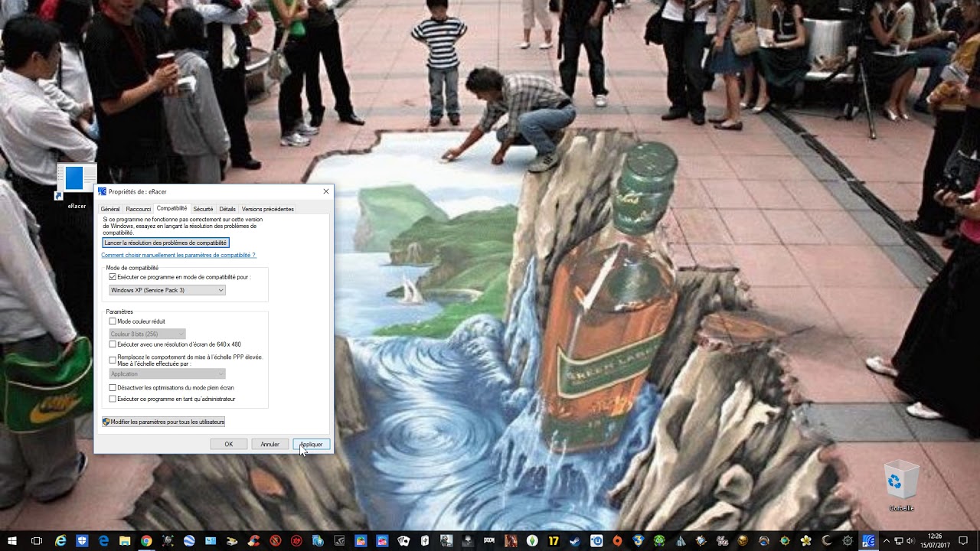Open the Windows XP (Service Pack 3) dropdown
The height and width of the screenshot is (551, 980).
[x=167, y=290]
